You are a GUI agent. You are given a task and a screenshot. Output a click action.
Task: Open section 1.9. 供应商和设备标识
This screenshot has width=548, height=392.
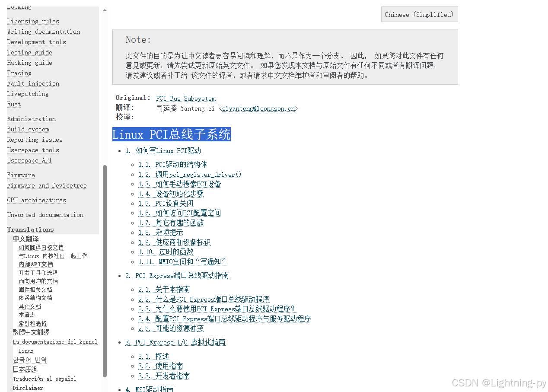[x=175, y=242]
